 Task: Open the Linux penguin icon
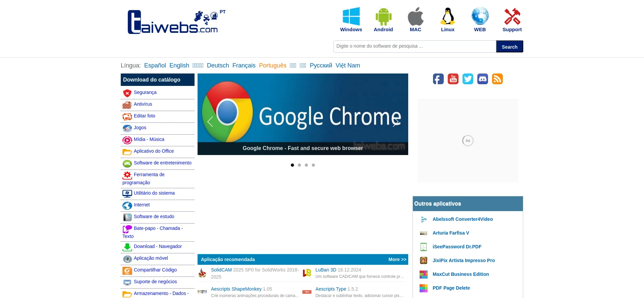click(448, 16)
